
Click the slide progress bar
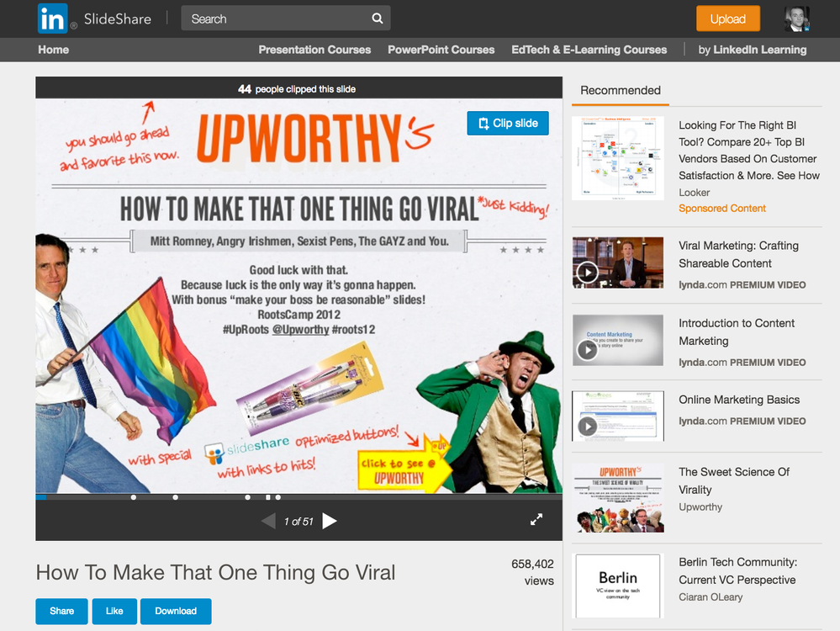[x=299, y=497]
